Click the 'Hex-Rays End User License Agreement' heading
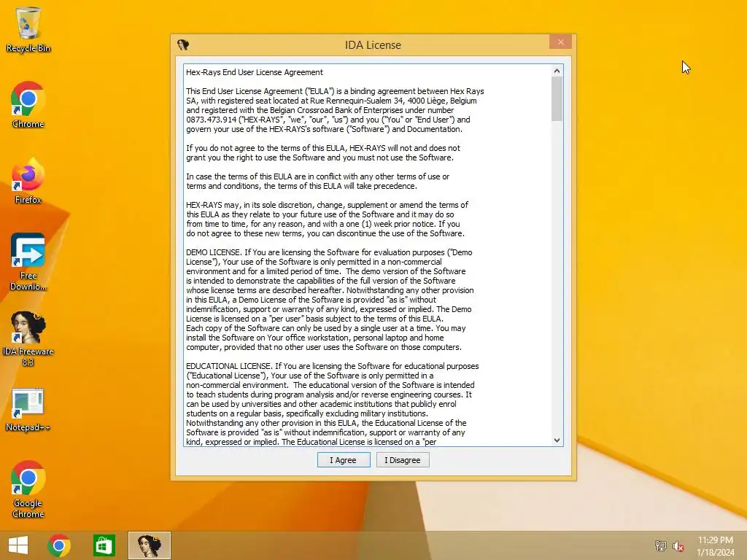 tap(255, 72)
